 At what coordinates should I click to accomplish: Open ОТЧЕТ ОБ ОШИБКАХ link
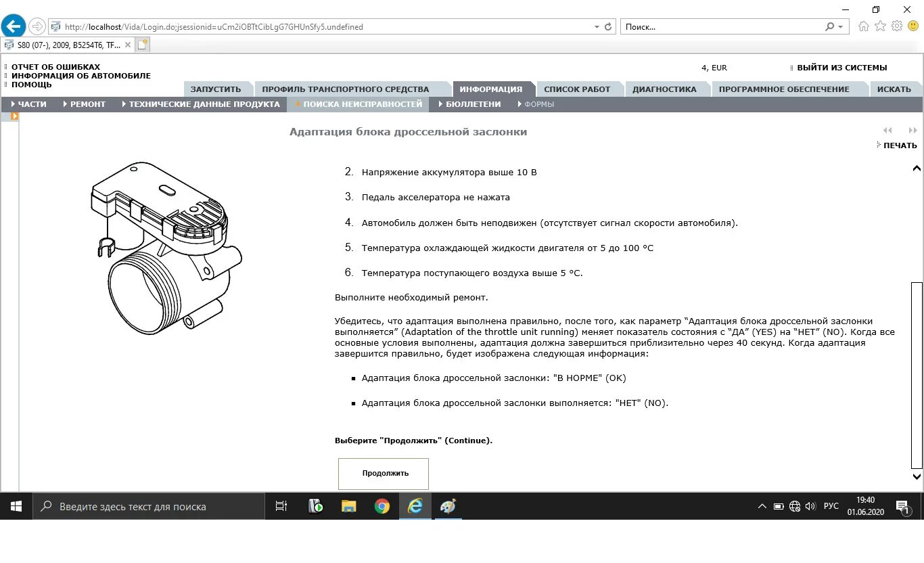click(x=55, y=67)
